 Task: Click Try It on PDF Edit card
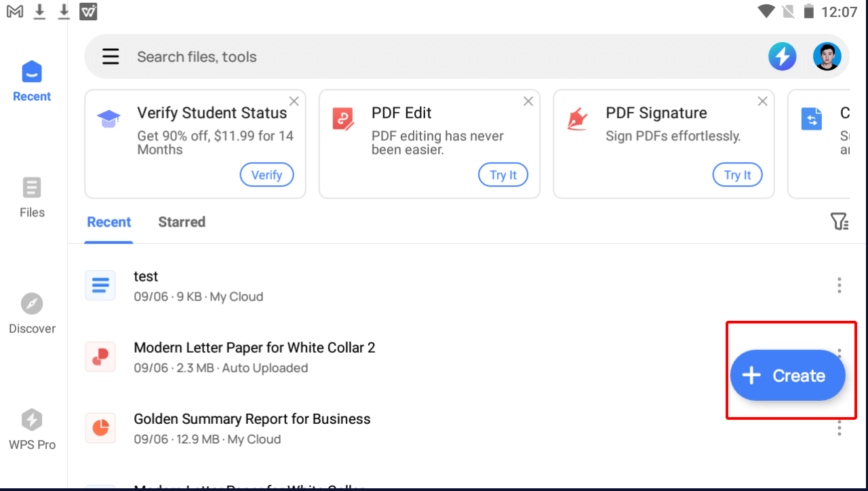point(502,175)
